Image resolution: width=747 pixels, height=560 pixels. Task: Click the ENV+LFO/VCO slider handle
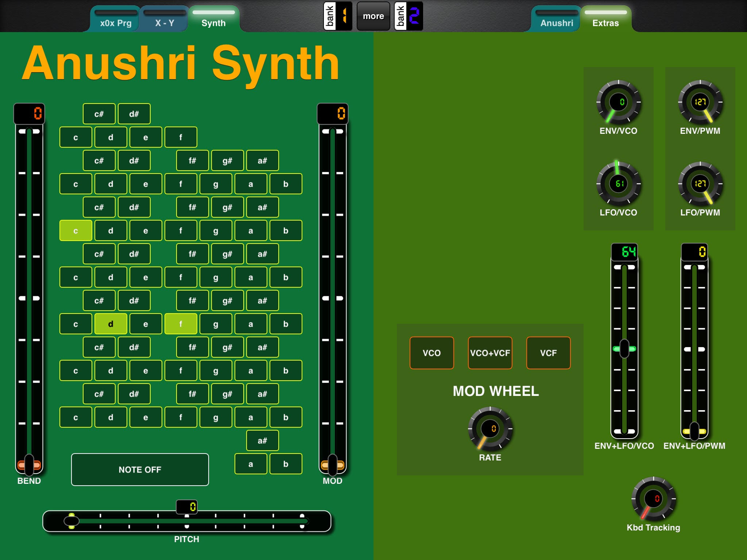pos(624,349)
